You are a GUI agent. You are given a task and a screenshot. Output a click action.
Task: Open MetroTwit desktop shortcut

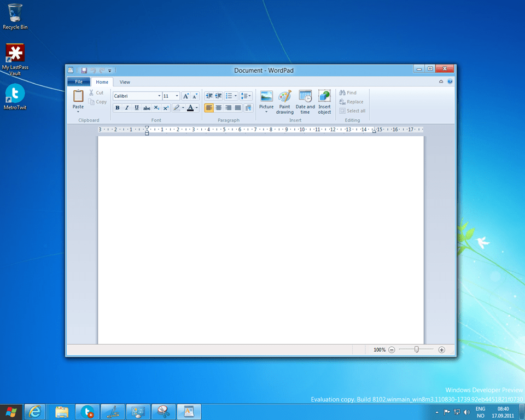(x=15, y=97)
